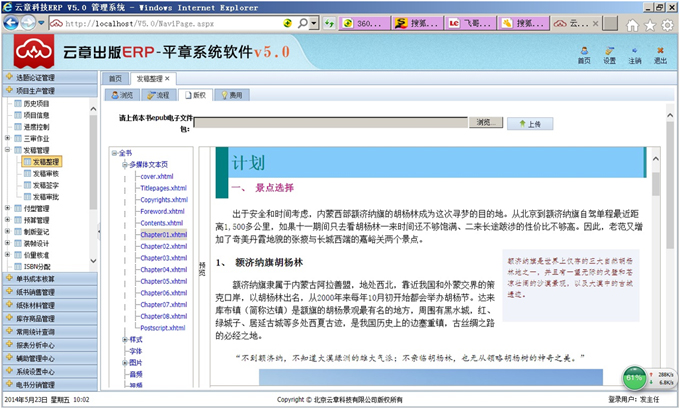Open the address bar dropdown arrow
The width and height of the screenshot is (680, 409).
point(314,23)
